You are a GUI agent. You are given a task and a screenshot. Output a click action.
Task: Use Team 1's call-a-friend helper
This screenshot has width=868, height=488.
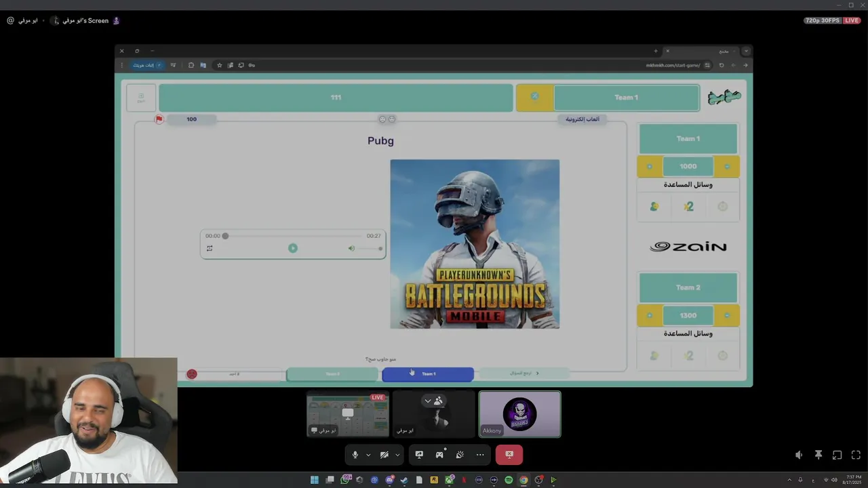click(x=654, y=207)
